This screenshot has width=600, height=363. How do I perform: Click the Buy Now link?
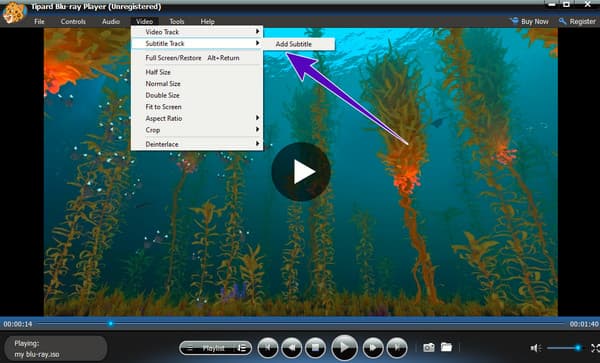point(529,21)
